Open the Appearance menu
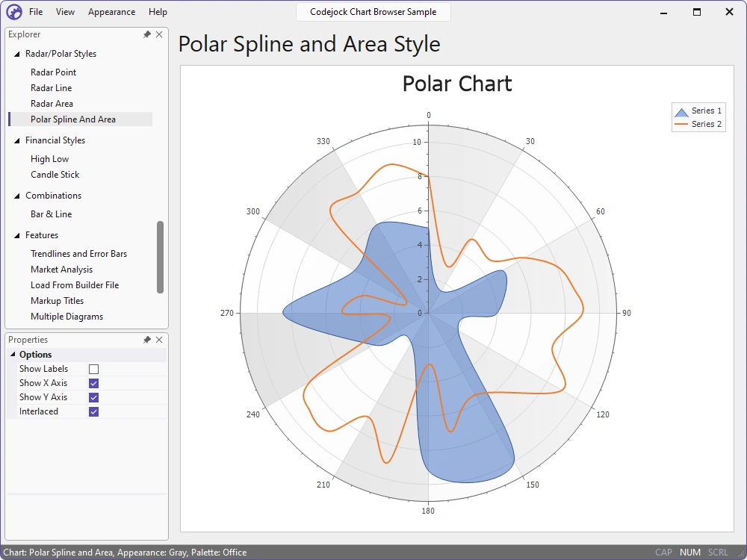The width and height of the screenshot is (747, 560). 111,12
